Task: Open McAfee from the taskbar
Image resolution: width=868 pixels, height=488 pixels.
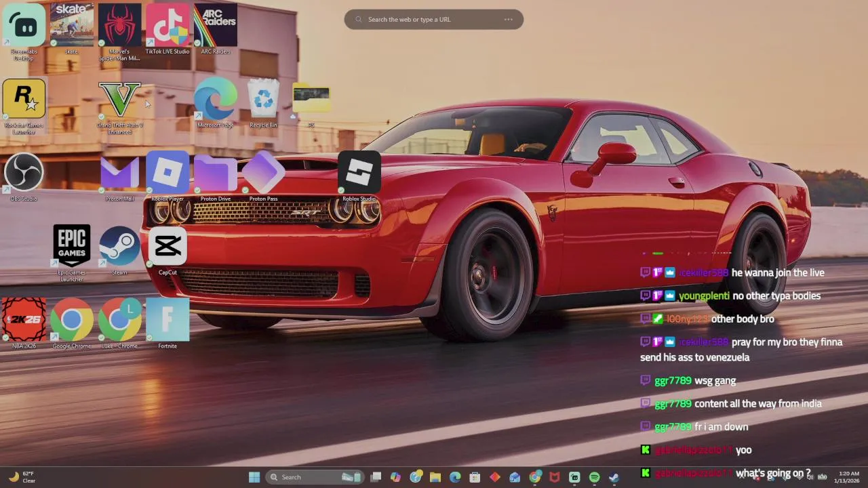Action: pos(555,477)
